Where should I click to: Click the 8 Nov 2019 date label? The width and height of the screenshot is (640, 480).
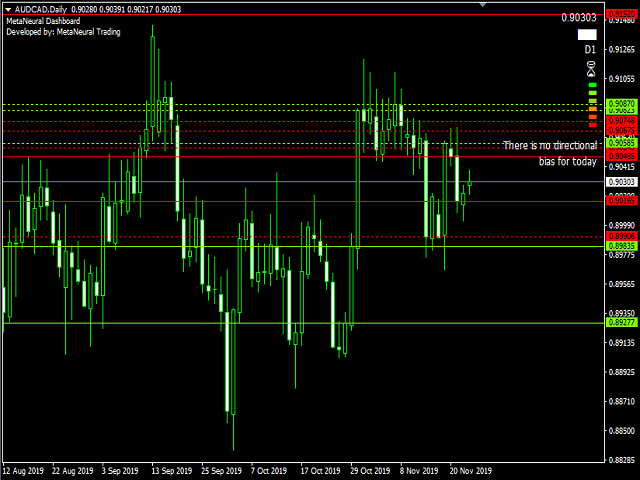(419, 471)
